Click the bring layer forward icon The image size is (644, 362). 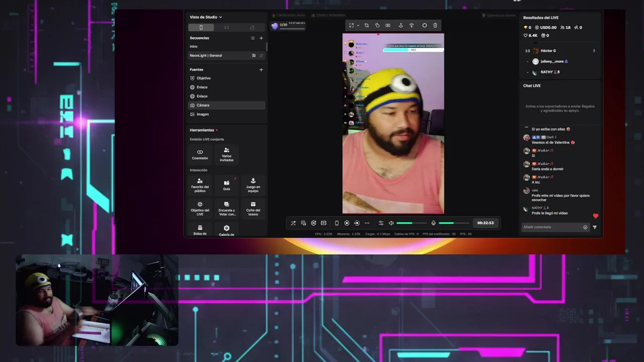(400, 25)
